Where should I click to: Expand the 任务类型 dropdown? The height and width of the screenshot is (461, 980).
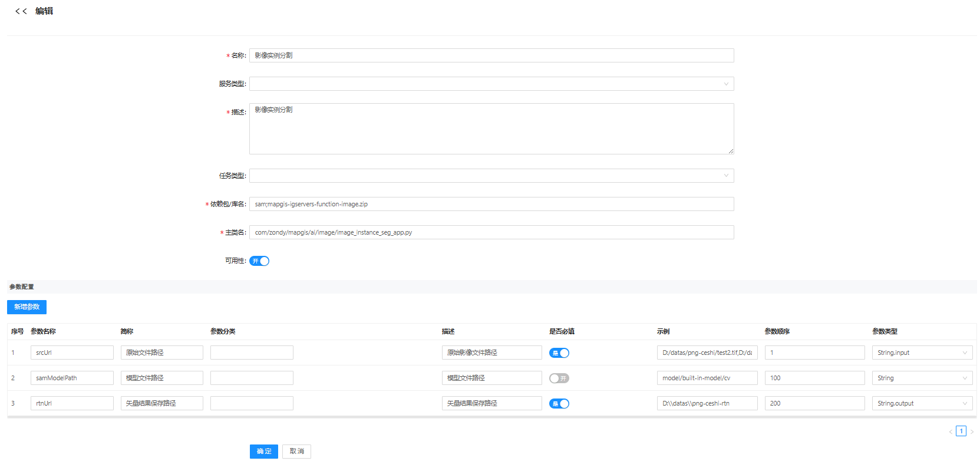[491, 176]
